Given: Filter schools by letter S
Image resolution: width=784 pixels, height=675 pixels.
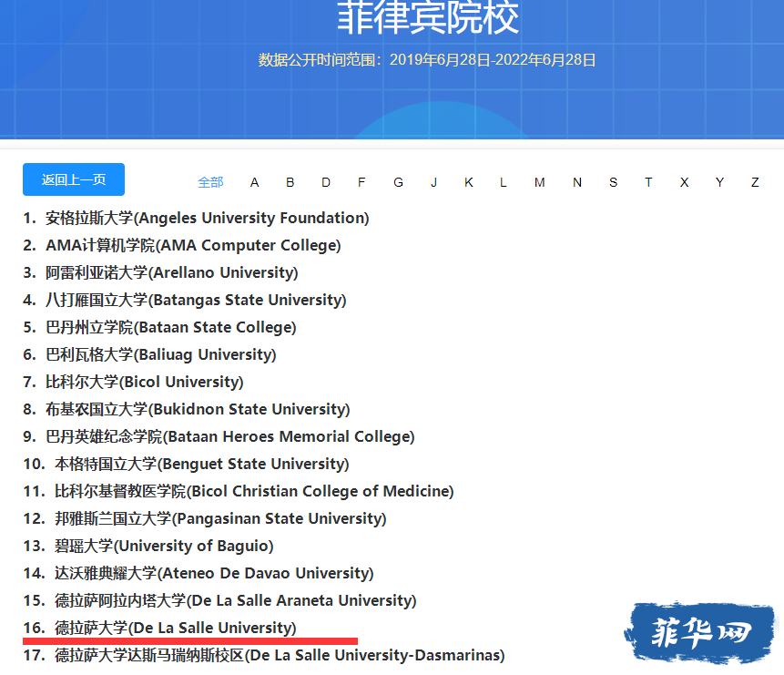Looking at the screenshot, I should tap(613, 182).
